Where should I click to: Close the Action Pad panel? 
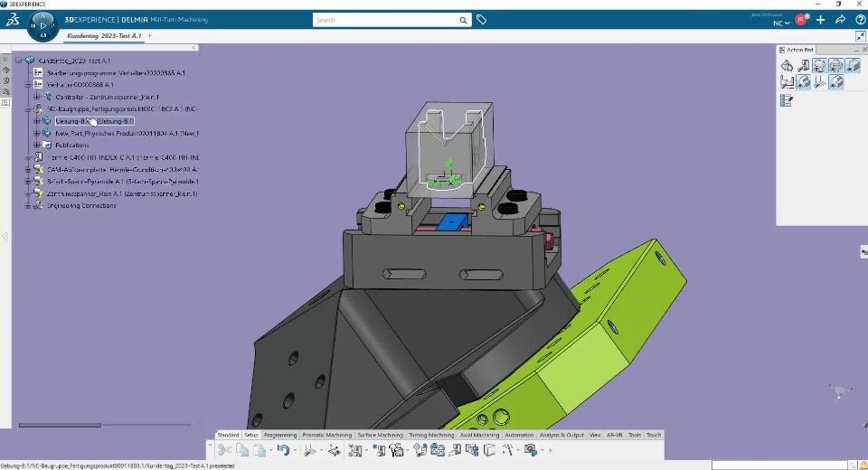pyautogui.click(x=863, y=50)
